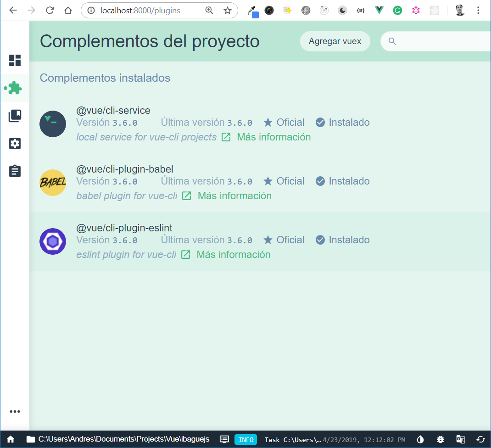Viewport: 491px width, 448px height.
Task: Open the dark moon extension icon
Action: [343, 11]
